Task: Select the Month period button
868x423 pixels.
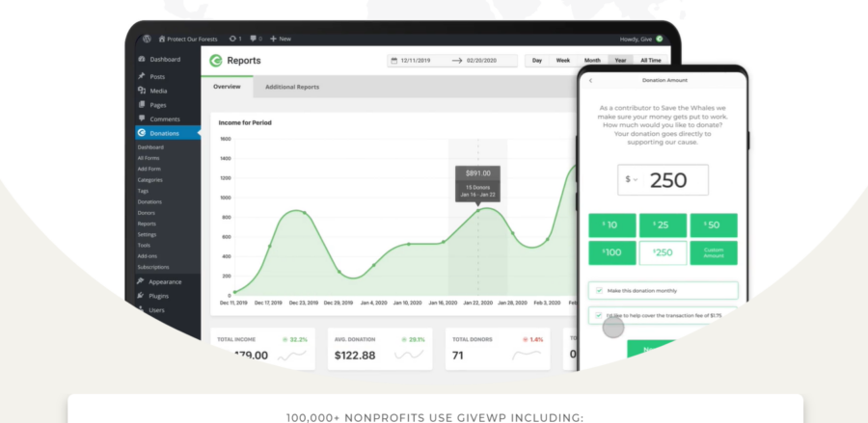Action: tap(592, 61)
